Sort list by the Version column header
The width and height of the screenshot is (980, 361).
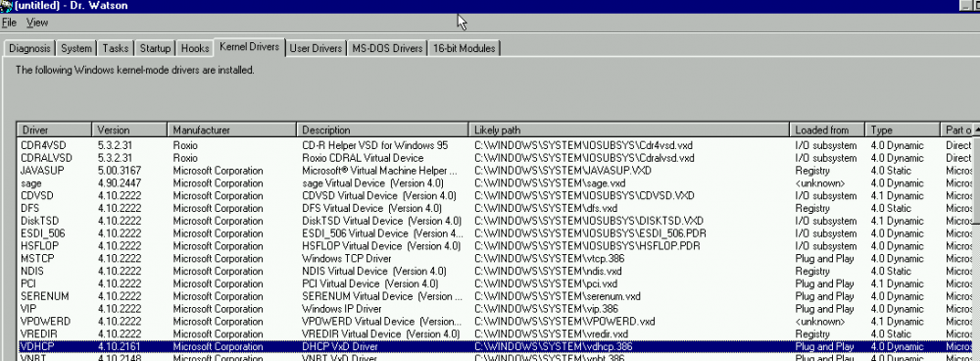(130, 130)
